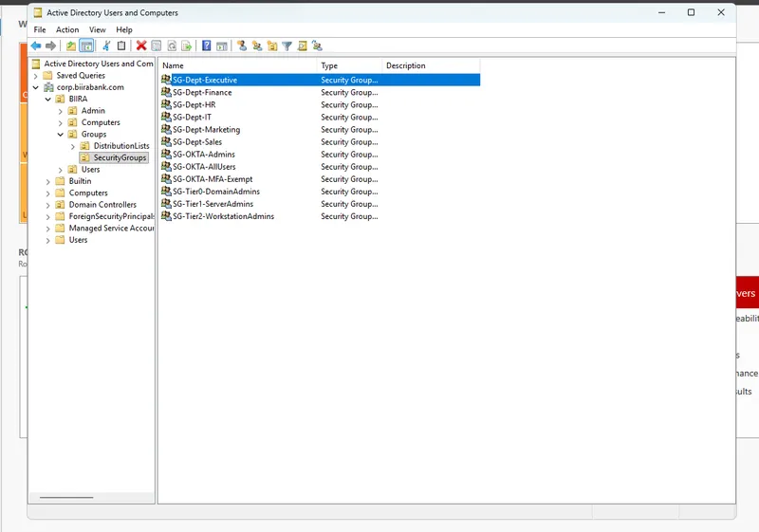Click the Forward arrow in toolbar
Screen dimensions: 759x532
point(50,46)
